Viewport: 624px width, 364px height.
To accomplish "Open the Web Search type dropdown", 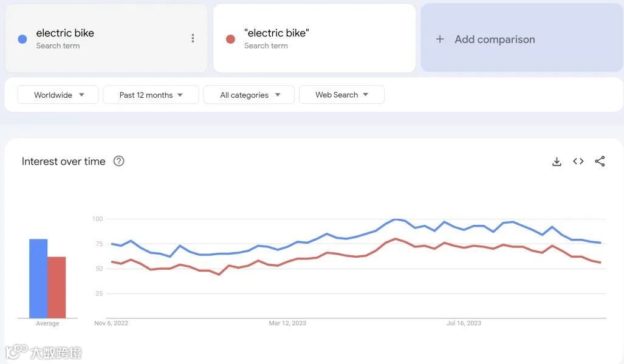I will pyautogui.click(x=341, y=94).
